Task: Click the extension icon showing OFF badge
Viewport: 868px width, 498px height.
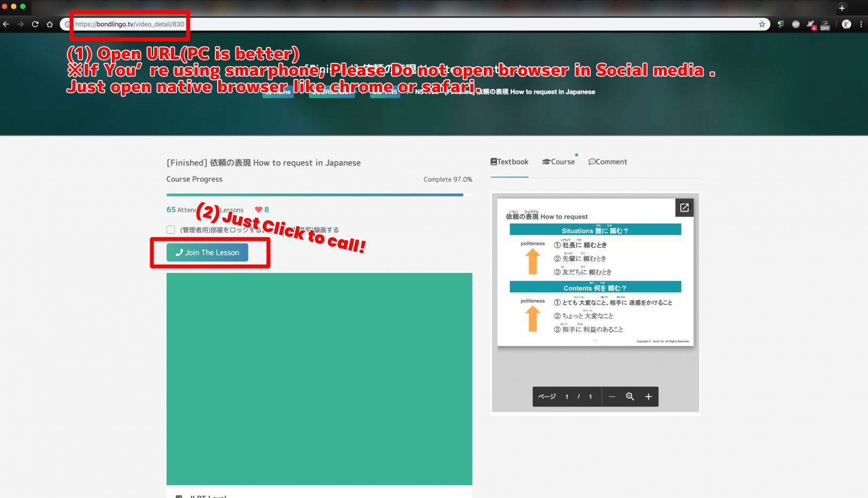Action: coord(825,25)
